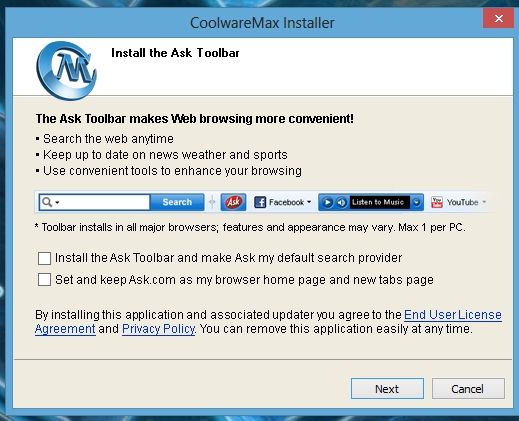Click the Toolbar installs in all browsers note

click(x=250, y=227)
